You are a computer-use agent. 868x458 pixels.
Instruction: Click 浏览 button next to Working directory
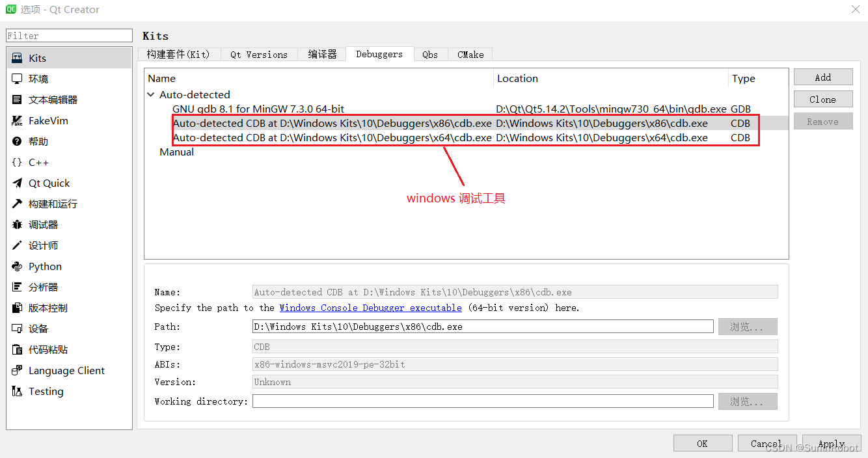[x=748, y=401]
